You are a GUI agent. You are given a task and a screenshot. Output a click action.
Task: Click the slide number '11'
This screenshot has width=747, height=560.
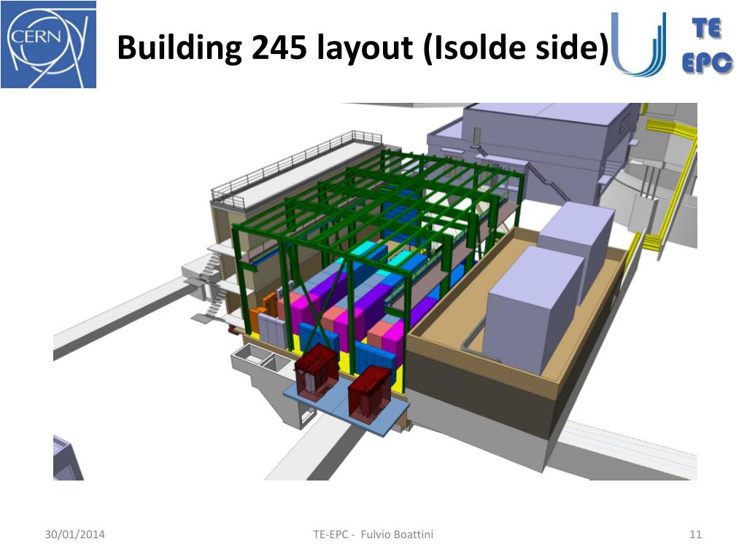pos(695,534)
